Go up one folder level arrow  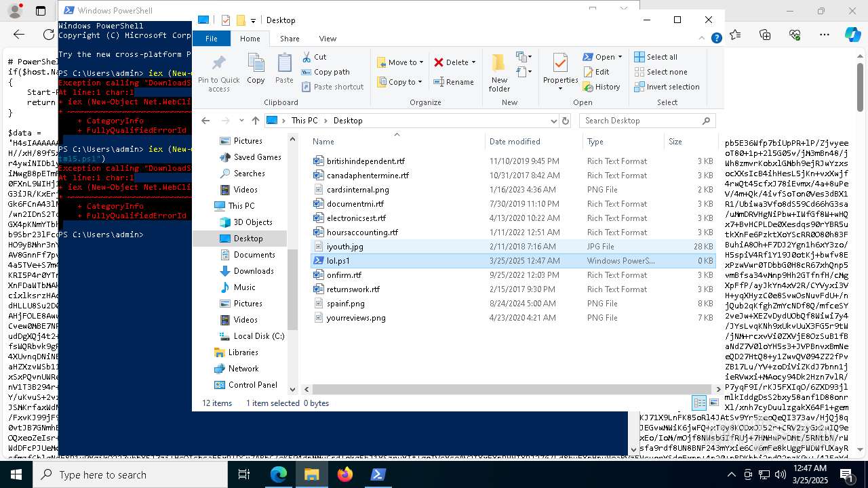pos(255,121)
